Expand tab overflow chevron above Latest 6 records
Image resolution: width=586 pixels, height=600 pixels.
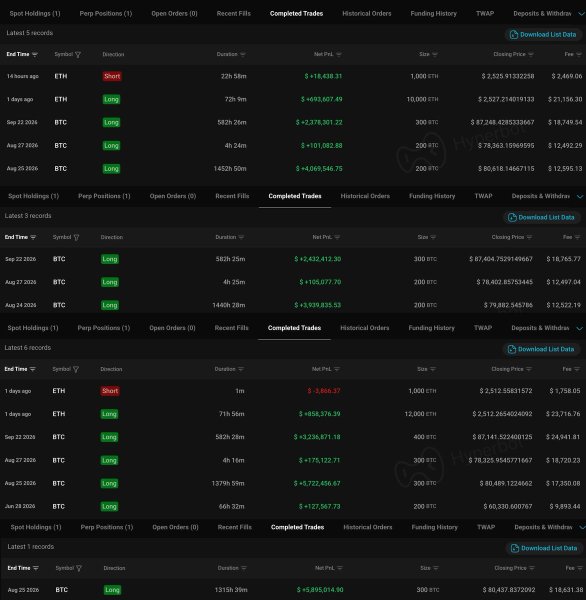(579, 329)
